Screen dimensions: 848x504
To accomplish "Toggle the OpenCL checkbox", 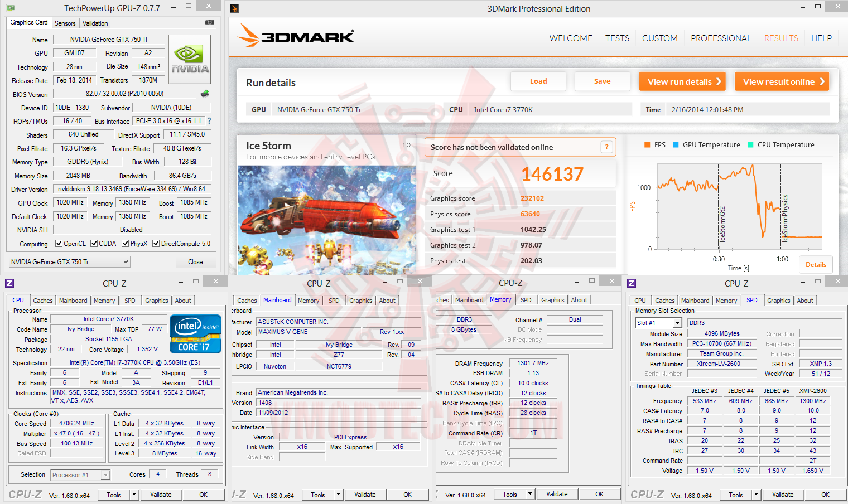I will tap(59, 244).
